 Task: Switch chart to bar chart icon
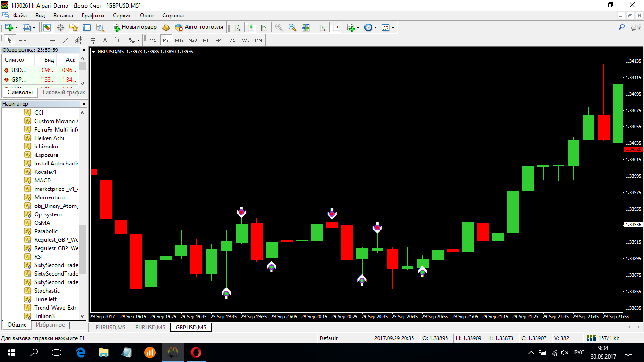(x=237, y=27)
